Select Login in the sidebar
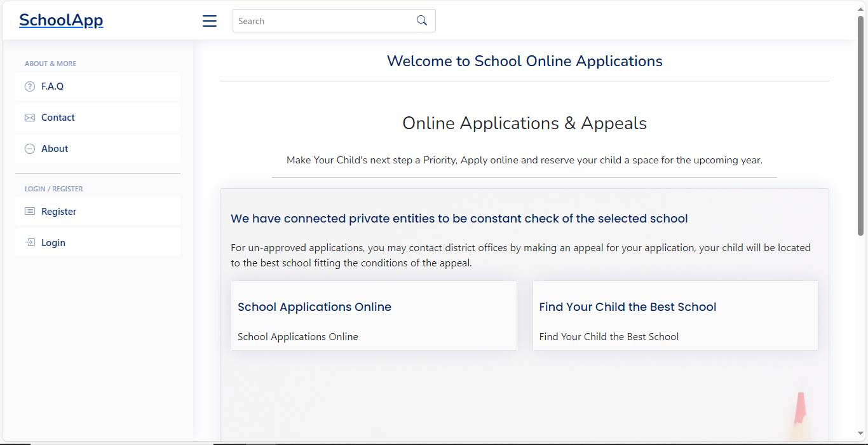The width and height of the screenshot is (868, 445). (53, 243)
